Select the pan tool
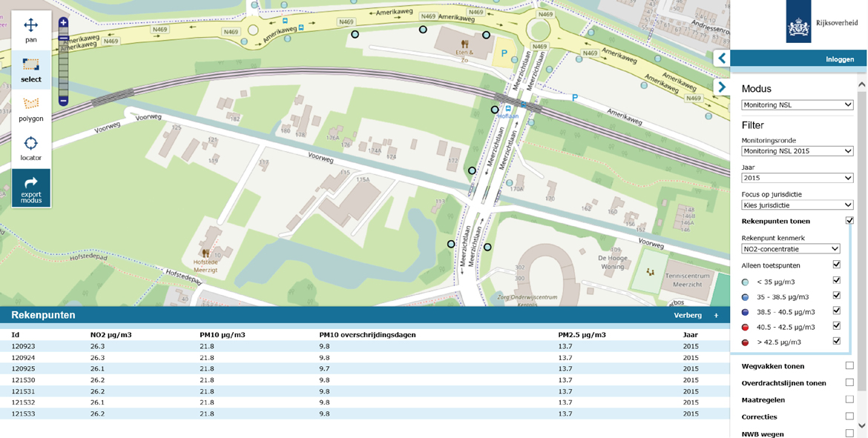This screenshot has width=868, height=438. point(30,30)
